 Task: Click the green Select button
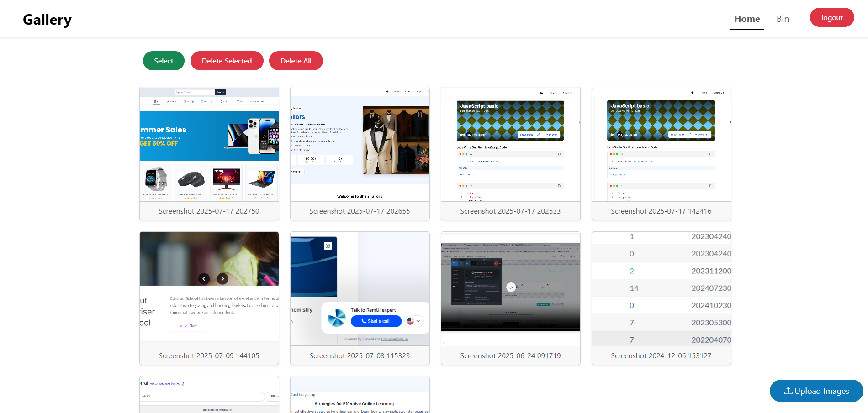(164, 61)
